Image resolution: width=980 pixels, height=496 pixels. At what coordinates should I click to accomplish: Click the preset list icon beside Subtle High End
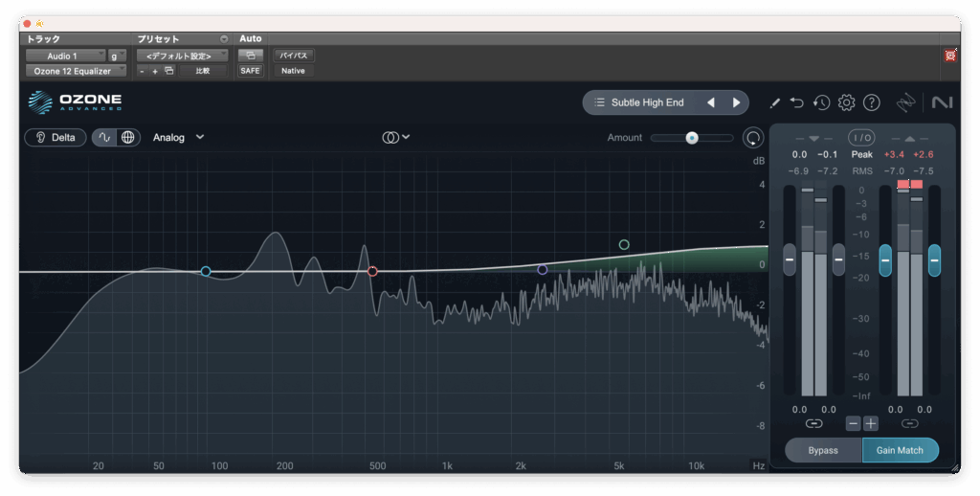(x=599, y=102)
